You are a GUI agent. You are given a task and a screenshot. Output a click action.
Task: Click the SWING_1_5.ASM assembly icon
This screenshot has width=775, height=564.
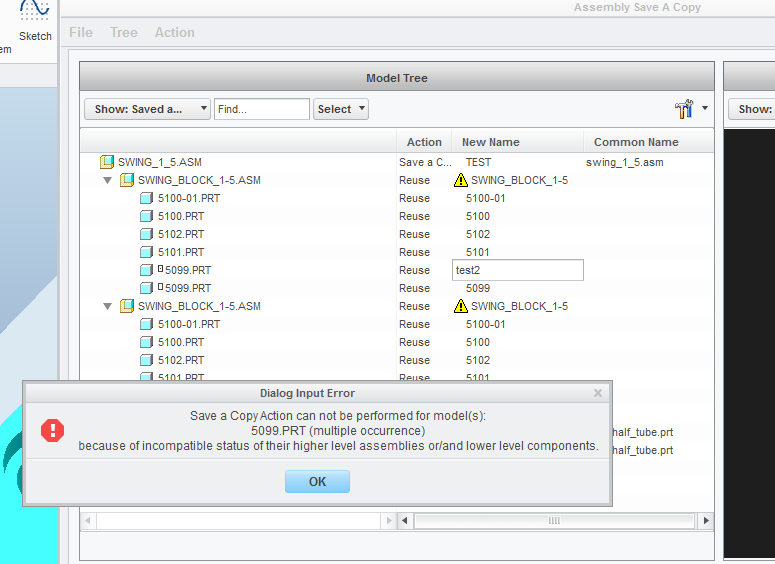coord(107,162)
